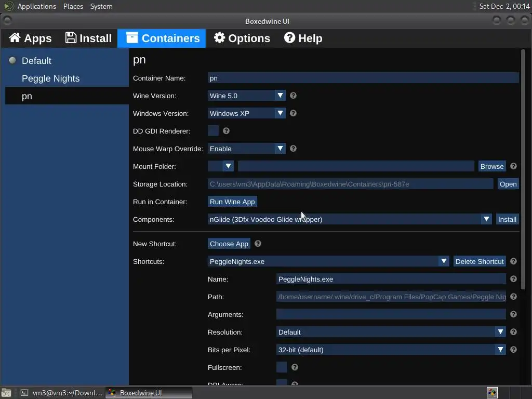Click the Choose App button
The image size is (532, 399).
(229, 244)
